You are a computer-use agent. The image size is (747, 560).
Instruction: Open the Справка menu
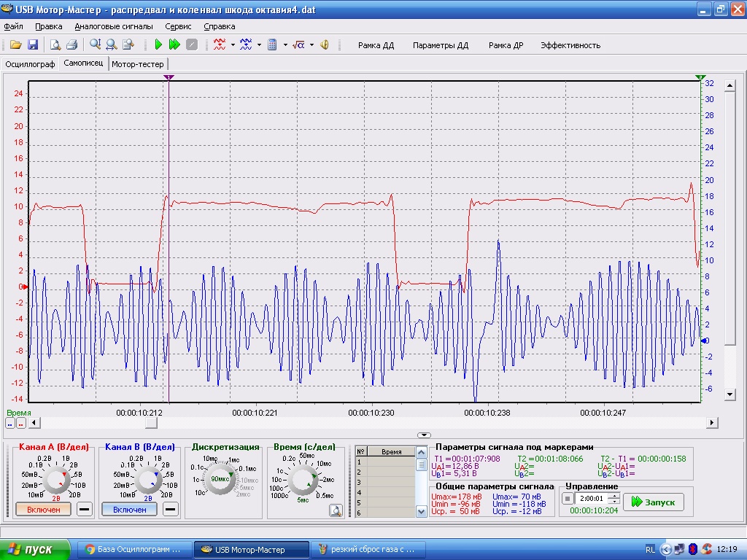click(x=219, y=26)
